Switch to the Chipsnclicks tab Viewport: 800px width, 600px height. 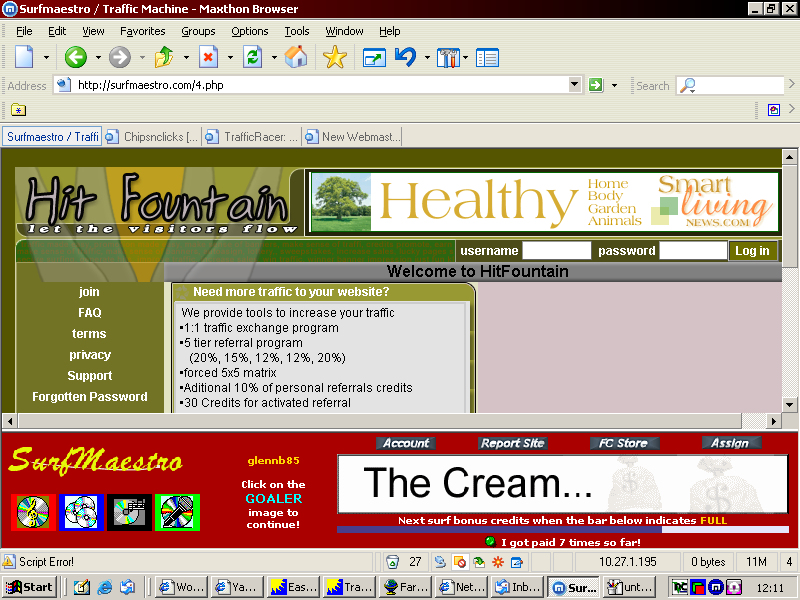152,137
